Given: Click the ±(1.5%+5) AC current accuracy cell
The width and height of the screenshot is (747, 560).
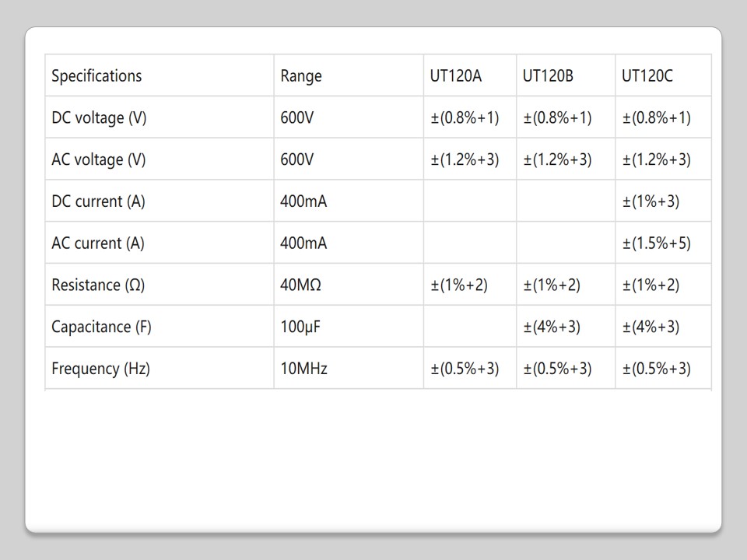Looking at the screenshot, I should [656, 243].
